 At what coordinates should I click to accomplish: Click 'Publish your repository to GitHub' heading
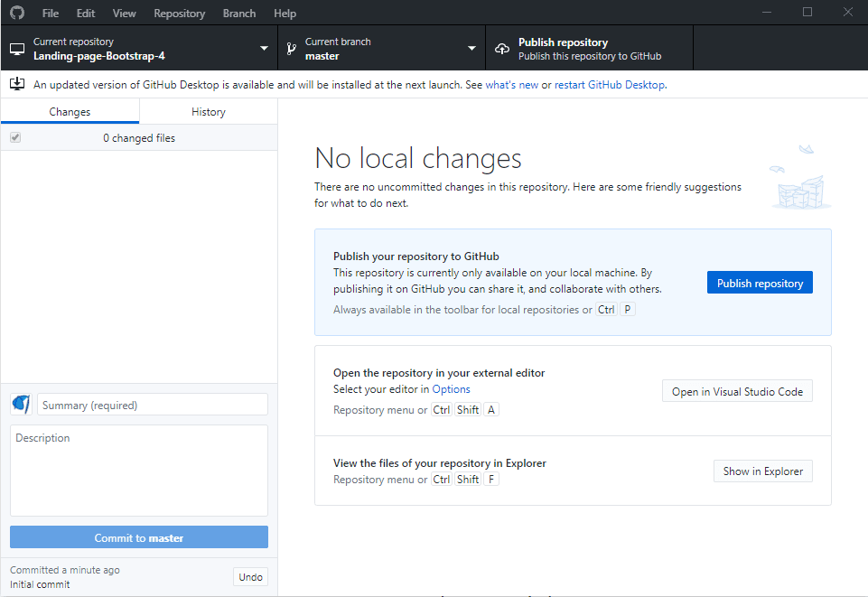tap(415, 257)
